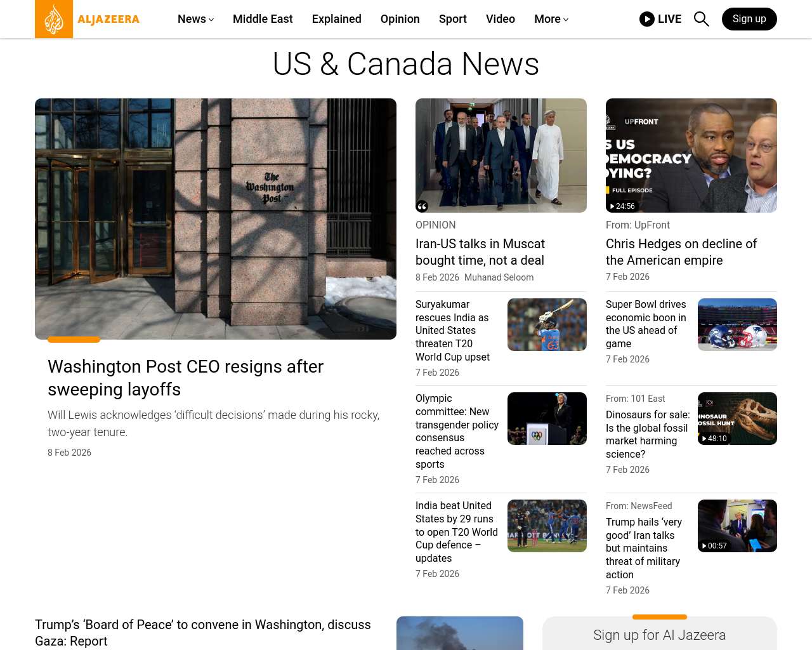This screenshot has height=650, width=812.
Task: Open Washington Post CEO resigns headline
Action: tap(185, 378)
